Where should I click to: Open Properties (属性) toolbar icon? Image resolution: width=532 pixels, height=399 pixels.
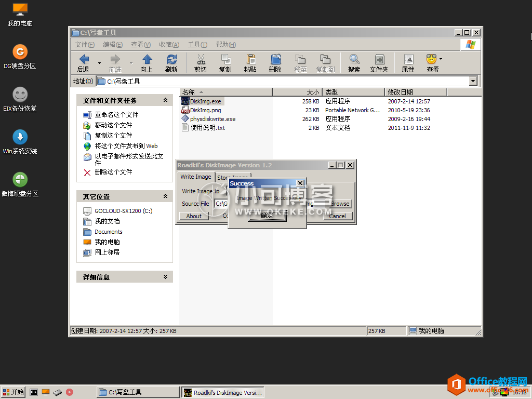point(408,63)
